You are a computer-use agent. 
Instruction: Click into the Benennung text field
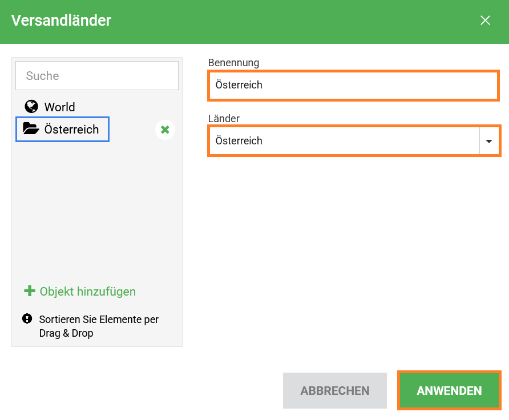pyautogui.click(x=353, y=85)
